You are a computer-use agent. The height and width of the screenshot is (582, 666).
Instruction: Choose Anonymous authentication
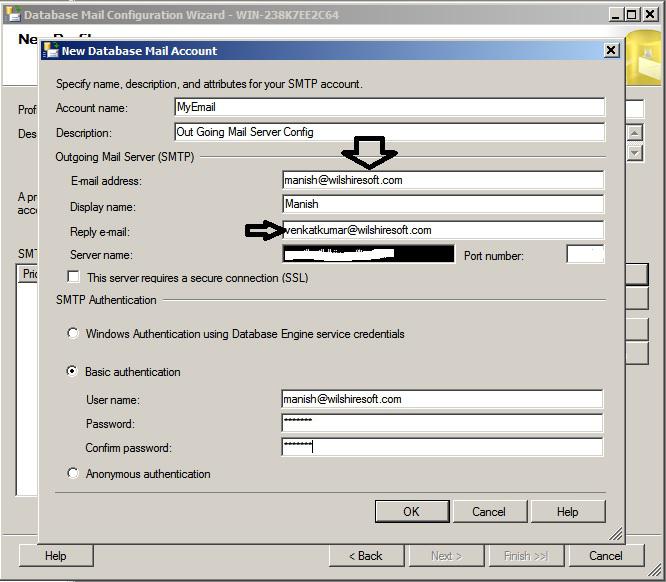coord(73,473)
